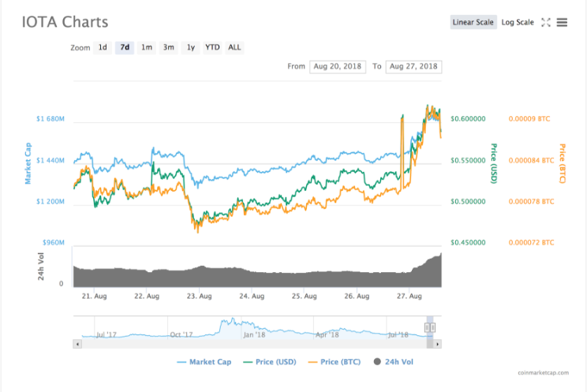The image size is (587, 392).
Task: Click the 0.000072 BTC axis value
Action: click(531, 243)
